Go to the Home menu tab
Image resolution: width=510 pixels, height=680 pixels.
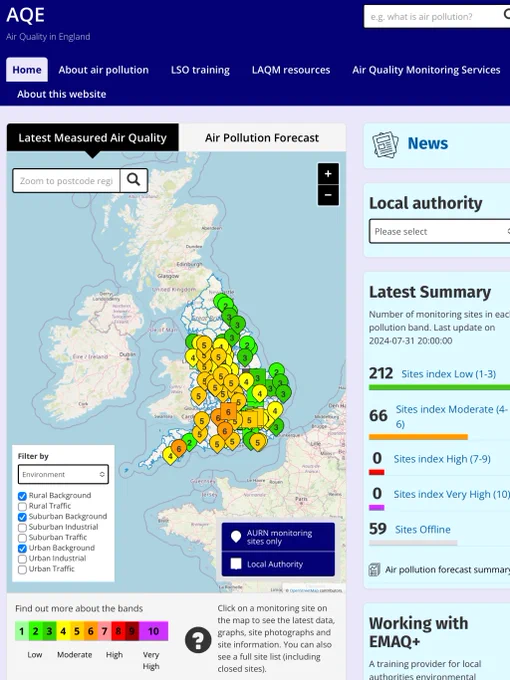click(27, 70)
